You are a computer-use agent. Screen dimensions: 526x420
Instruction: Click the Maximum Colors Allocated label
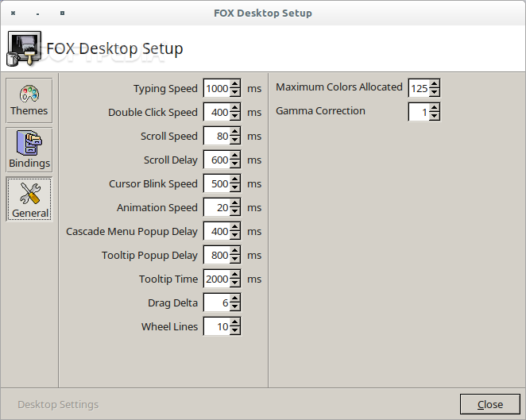[338, 87]
